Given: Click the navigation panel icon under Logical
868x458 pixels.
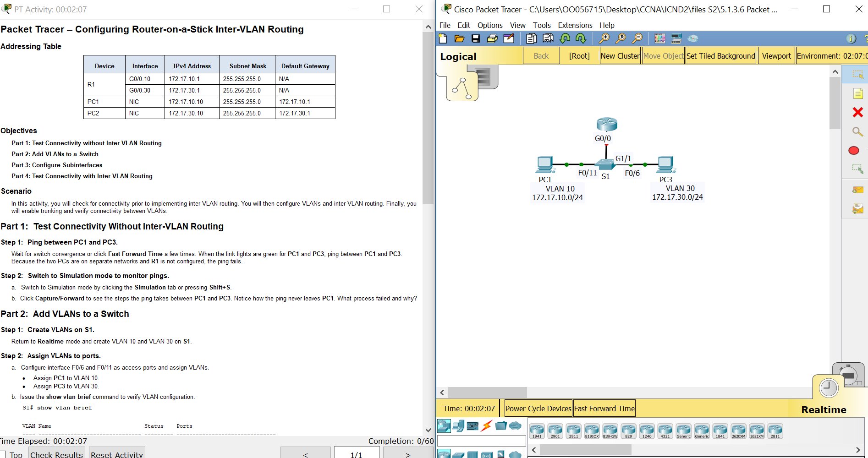Looking at the screenshot, I should point(462,88).
